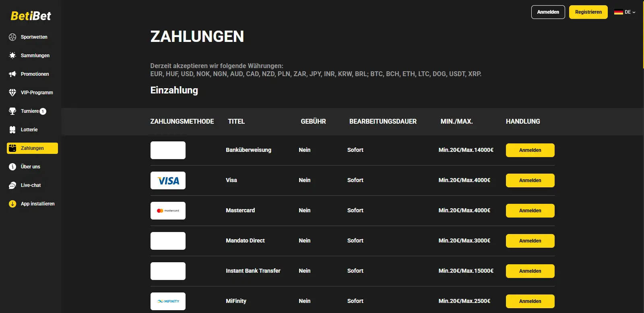The height and width of the screenshot is (313, 644).
Task: Click the Anmelden button in the header
Action: click(x=548, y=12)
